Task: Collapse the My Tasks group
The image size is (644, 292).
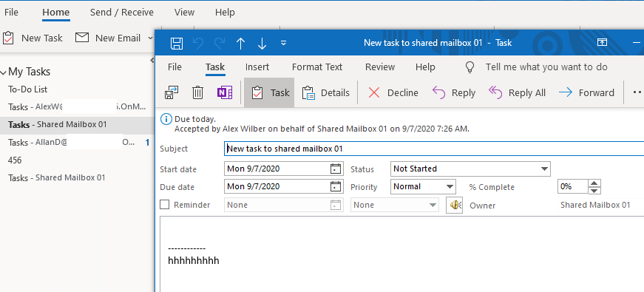Action: 4,72
